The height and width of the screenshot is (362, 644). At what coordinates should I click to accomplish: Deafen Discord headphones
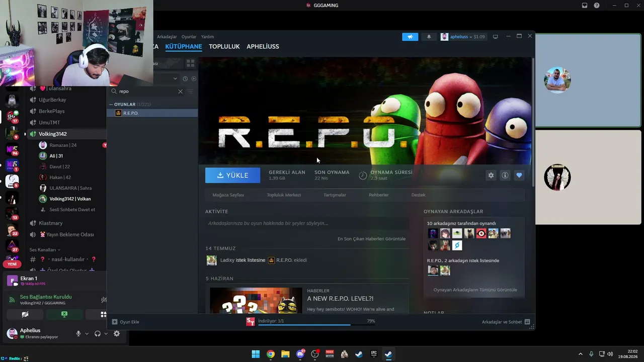coord(98,334)
